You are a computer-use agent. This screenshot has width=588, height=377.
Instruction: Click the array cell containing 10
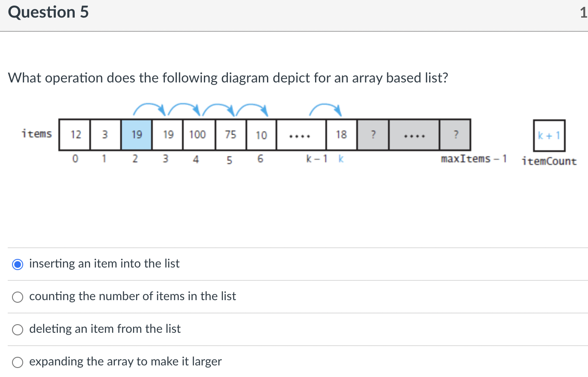(261, 135)
